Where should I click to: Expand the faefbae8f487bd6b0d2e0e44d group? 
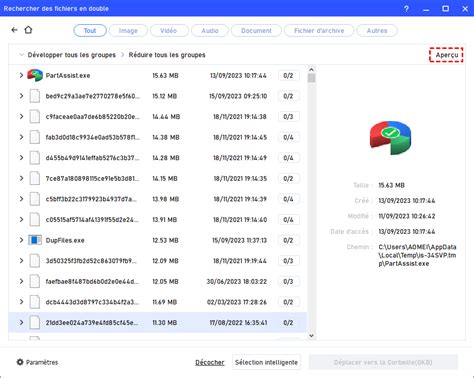point(21,281)
